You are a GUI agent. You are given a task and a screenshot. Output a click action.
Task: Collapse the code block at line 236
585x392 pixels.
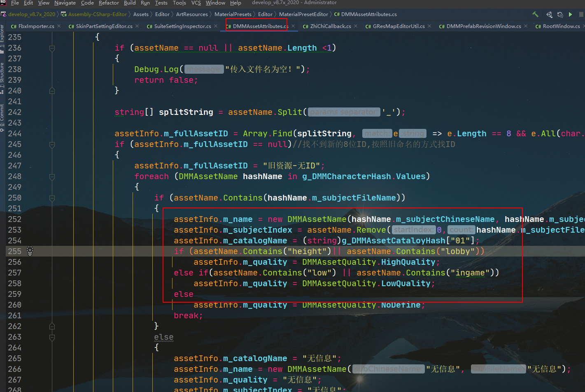tap(52, 48)
